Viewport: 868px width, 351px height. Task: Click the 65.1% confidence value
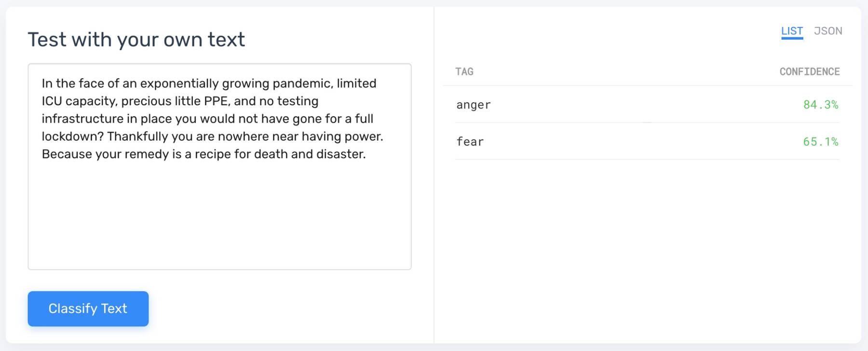(820, 142)
